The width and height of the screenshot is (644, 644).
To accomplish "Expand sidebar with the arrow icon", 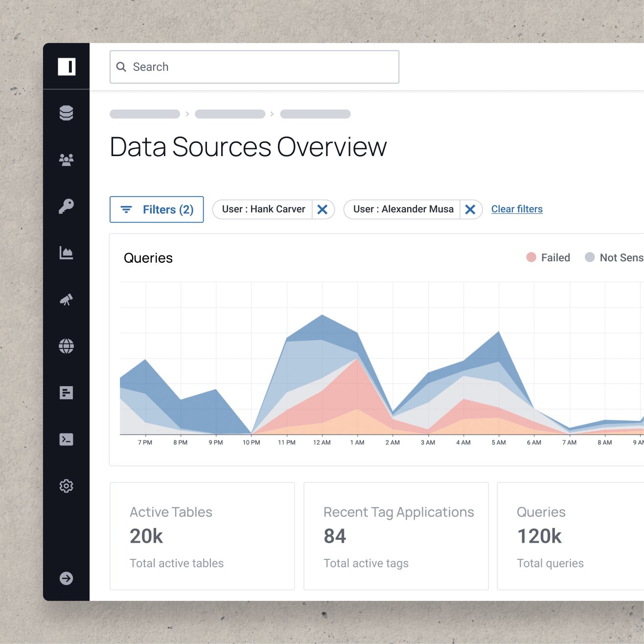I will [67, 578].
